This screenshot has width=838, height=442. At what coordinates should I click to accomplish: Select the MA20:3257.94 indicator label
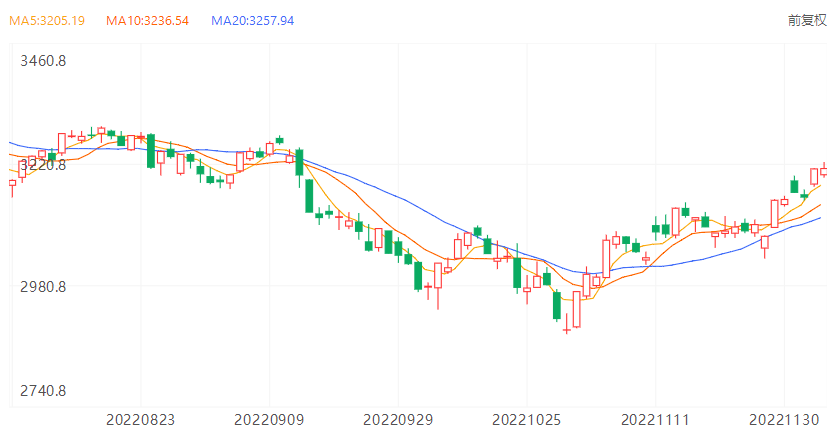click(253, 20)
